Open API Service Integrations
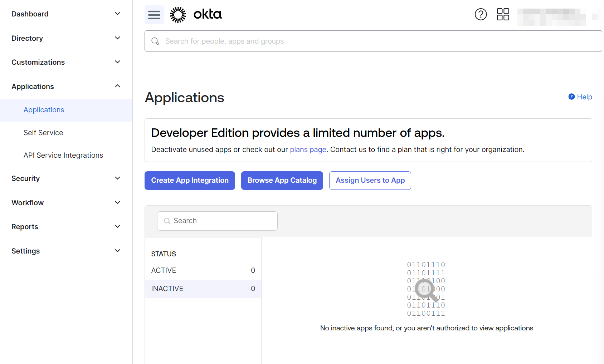This screenshot has width=604, height=364. [x=63, y=155]
